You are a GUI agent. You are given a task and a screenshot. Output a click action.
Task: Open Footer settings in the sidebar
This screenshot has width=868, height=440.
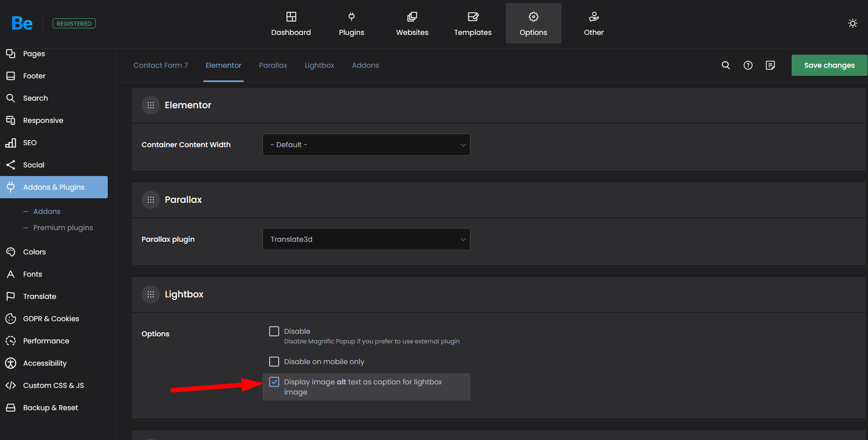54,76
